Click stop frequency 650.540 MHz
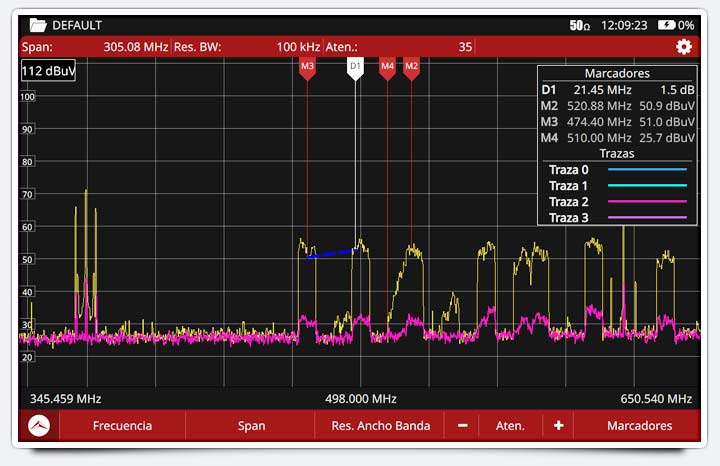The image size is (720, 466). click(x=656, y=399)
